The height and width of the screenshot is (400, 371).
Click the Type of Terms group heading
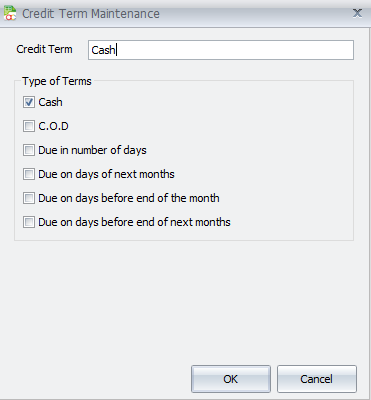[57, 81]
